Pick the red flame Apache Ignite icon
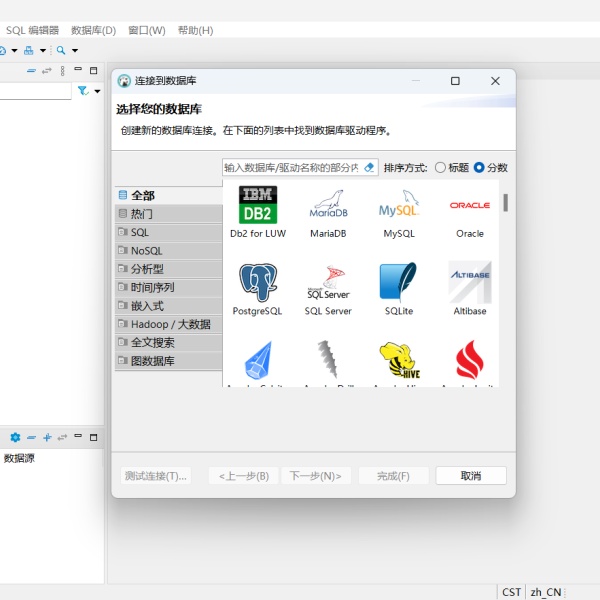Image resolution: width=600 pixels, height=600 pixels. click(x=470, y=360)
